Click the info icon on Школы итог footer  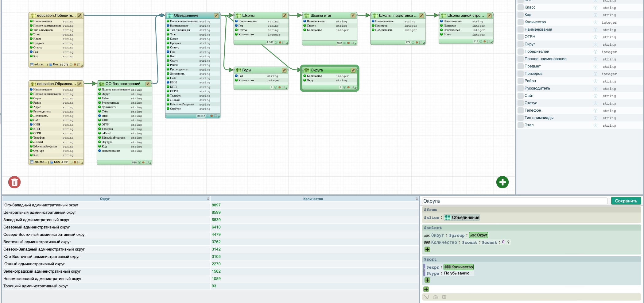[344, 43]
